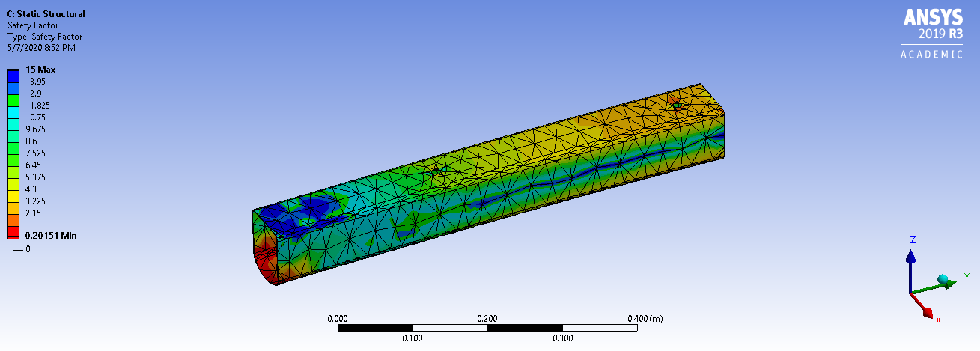This screenshot has height=351, width=980.
Task: Click the cyan isometric view ball on triad
Action: (x=943, y=280)
